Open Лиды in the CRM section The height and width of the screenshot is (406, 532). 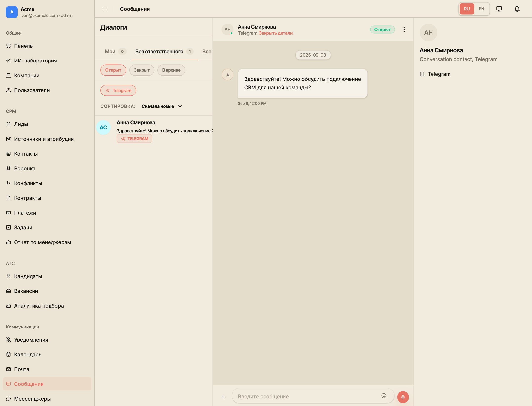47,124
